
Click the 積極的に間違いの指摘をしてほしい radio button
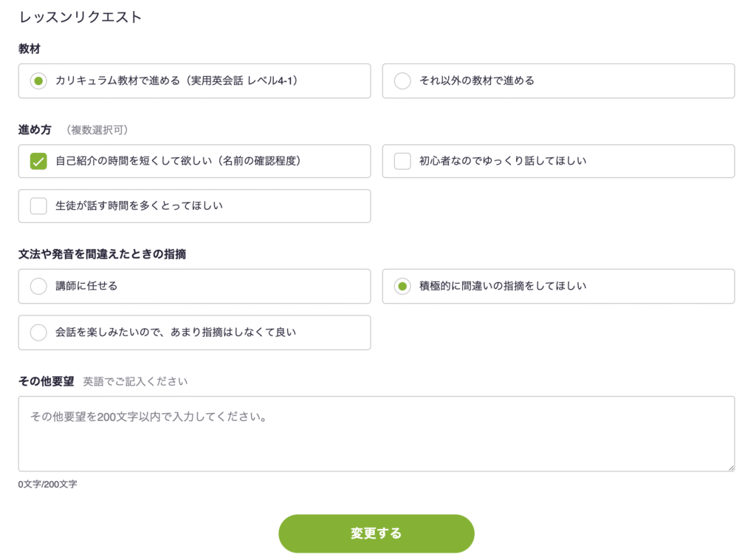(402, 286)
